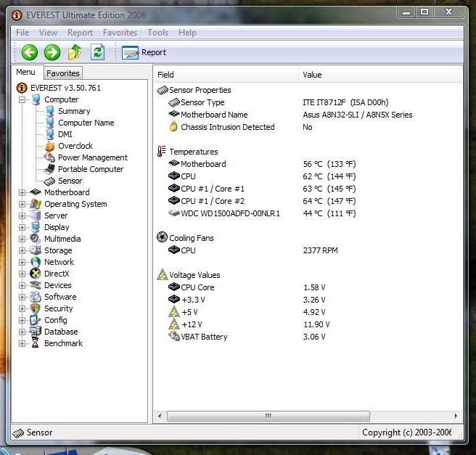Select Summary under Computer
Image resolution: width=476 pixels, height=455 pixels.
tap(74, 111)
